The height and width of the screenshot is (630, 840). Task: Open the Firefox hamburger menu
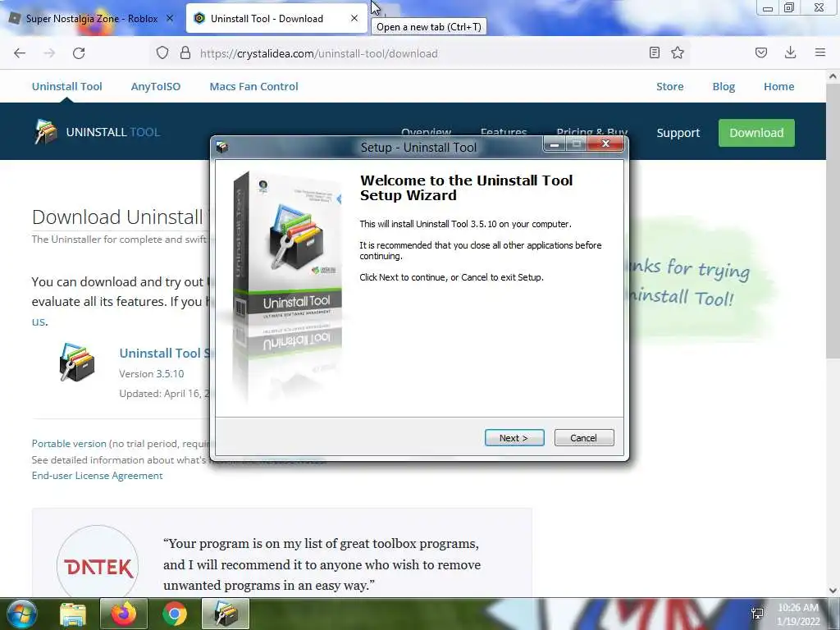coord(820,52)
